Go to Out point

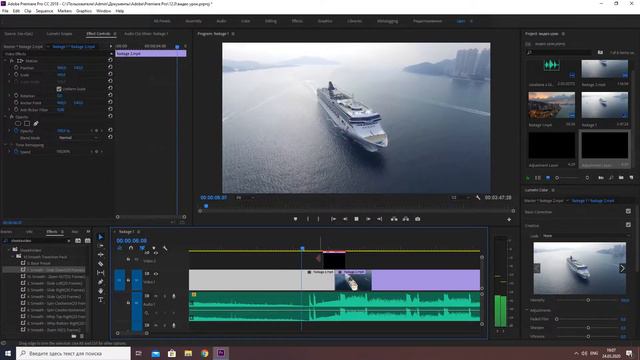coord(380,219)
